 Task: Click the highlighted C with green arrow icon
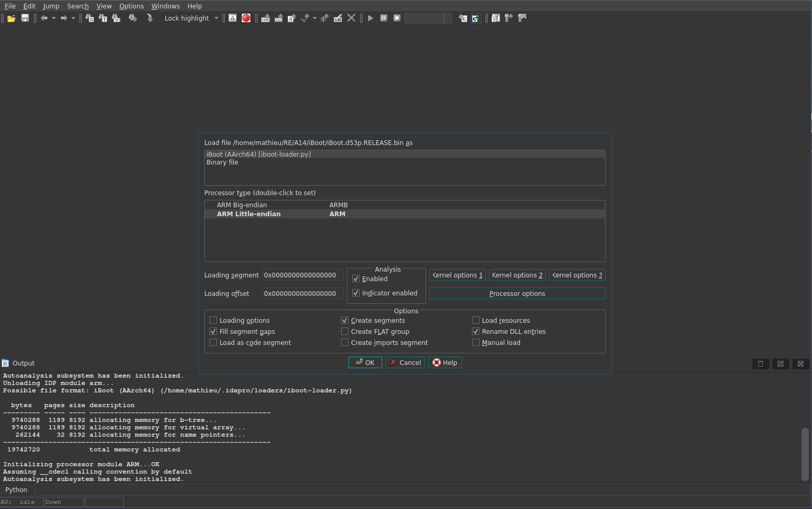pyautogui.click(x=476, y=18)
